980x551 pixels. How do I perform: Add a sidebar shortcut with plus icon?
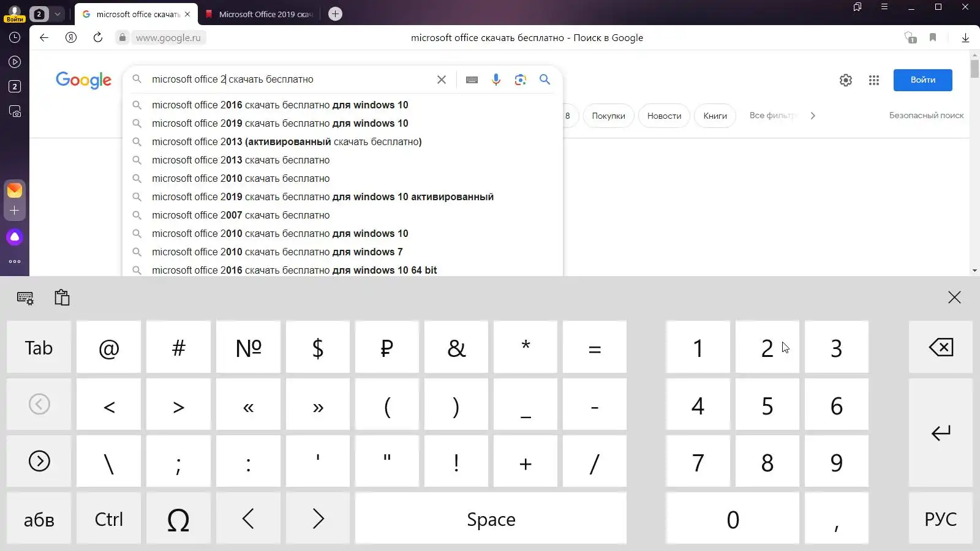(x=15, y=211)
